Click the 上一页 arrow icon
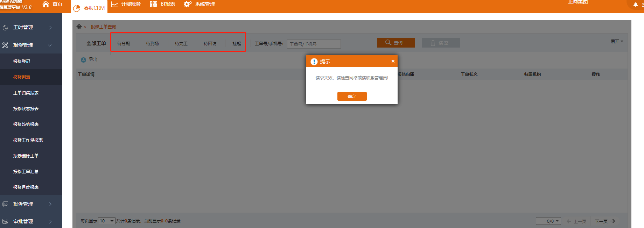 click(x=569, y=221)
